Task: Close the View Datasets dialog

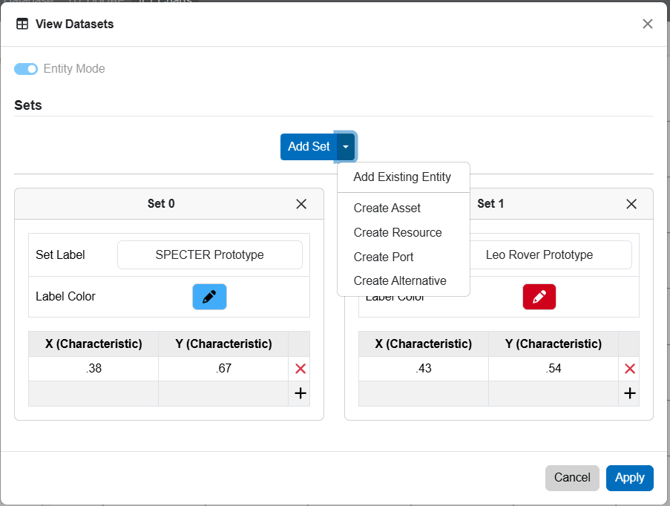Action: pyautogui.click(x=647, y=24)
